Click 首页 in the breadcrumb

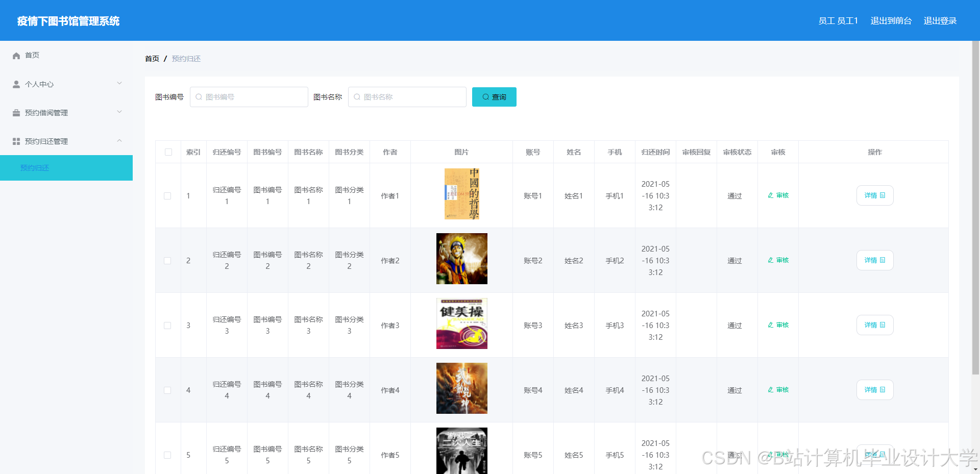(x=152, y=59)
